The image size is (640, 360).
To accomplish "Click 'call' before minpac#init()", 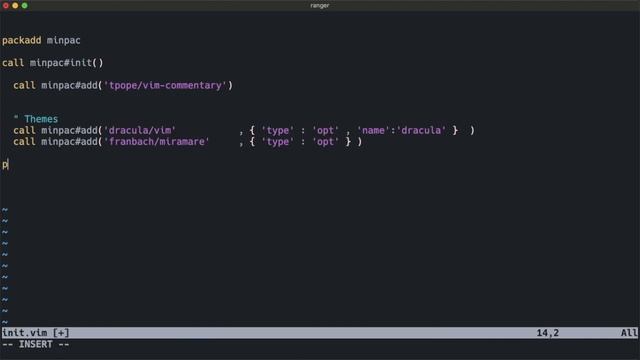I will click(x=13, y=63).
